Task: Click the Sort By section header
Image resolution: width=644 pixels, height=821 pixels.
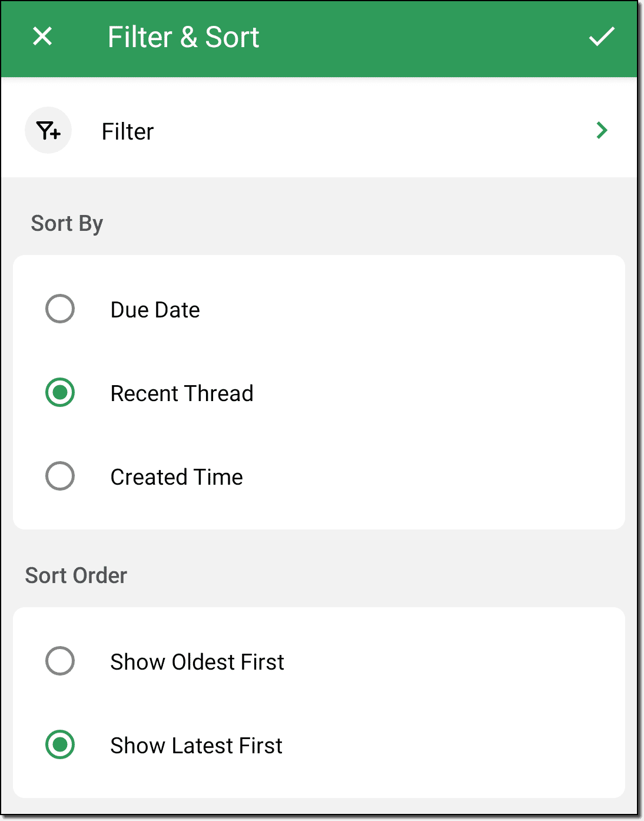Action: tap(67, 224)
